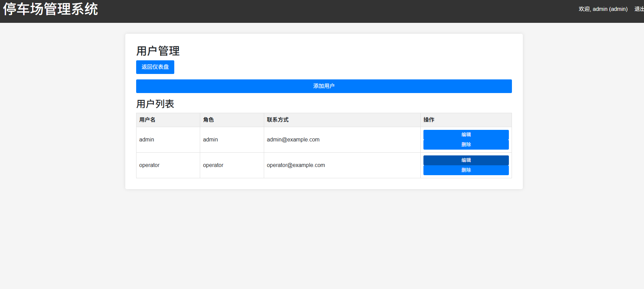Click the 联系方式 column header

tap(342, 120)
